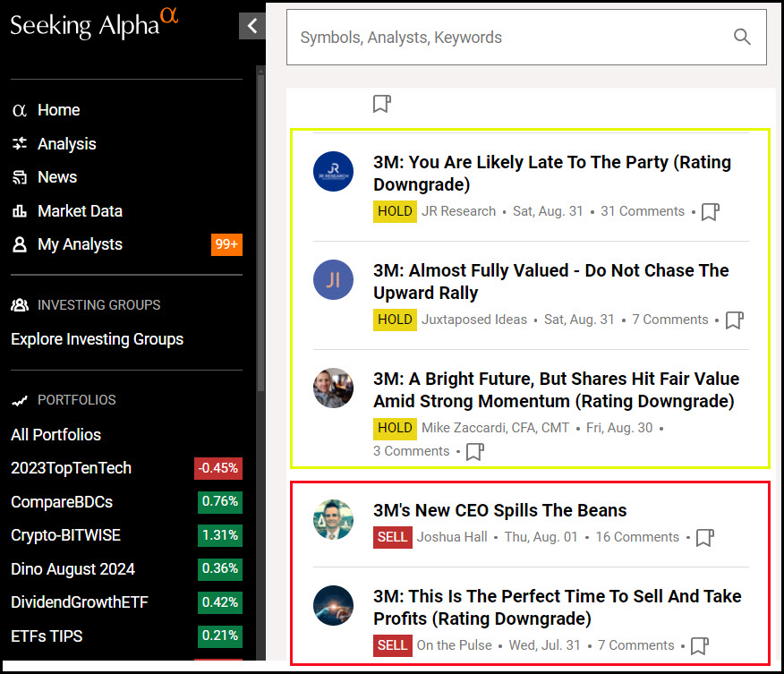Open My Analysts with 99+ badge
The height and width of the screenshot is (674, 784).
[80, 244]
